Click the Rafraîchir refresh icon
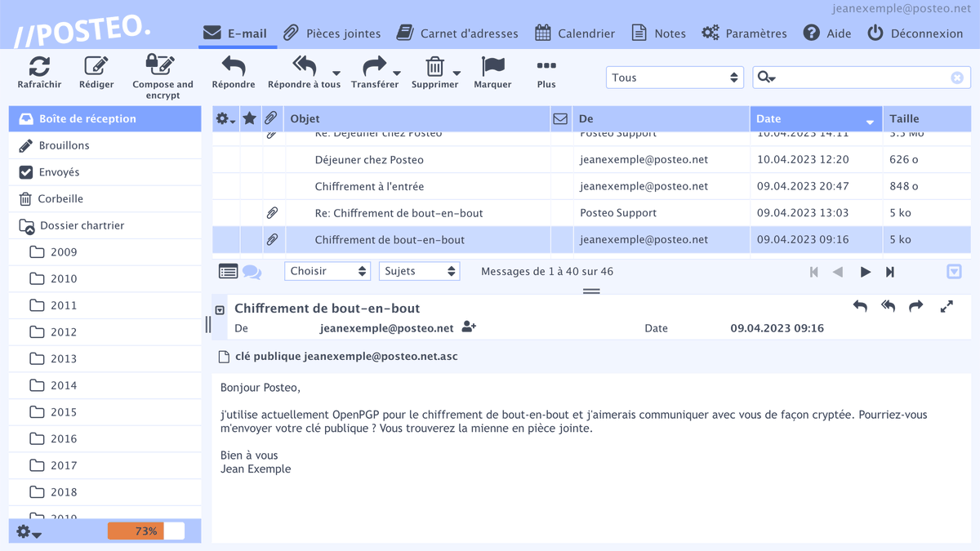Image resolution: width=980 pixels, height=551 pixels. (x=39, y=66)
